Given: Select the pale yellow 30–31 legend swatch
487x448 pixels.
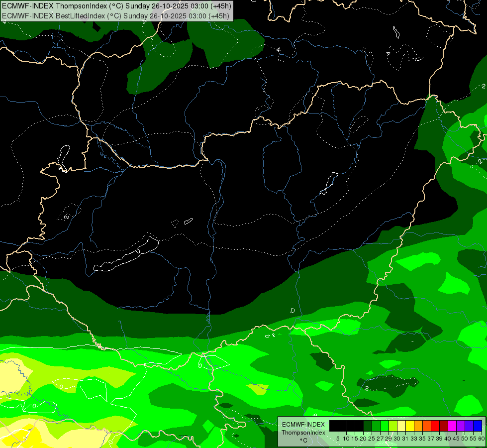Looking at the screenshot, I should tap(401, 426).
